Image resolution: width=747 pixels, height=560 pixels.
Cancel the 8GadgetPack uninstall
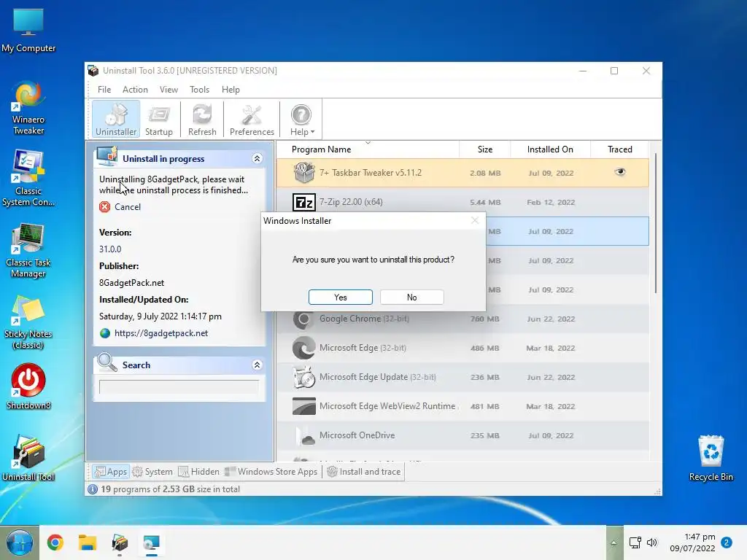tap(120, 206)
